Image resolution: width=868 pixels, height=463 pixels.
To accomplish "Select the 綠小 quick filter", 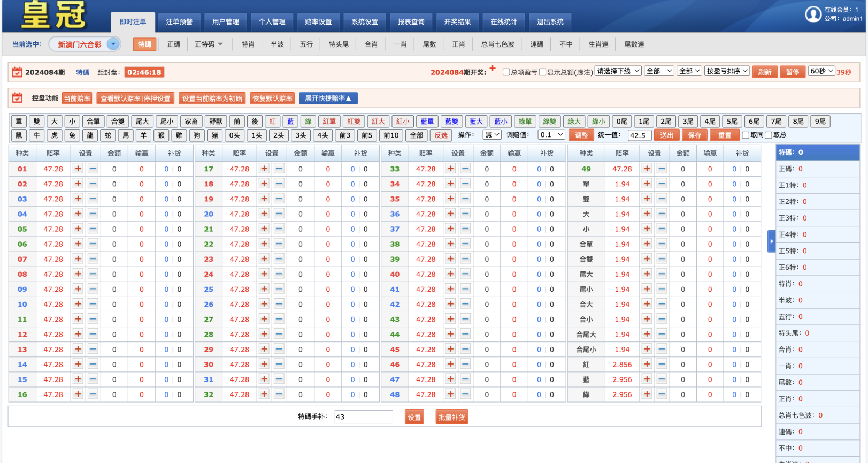I will [x=599, y=122].
